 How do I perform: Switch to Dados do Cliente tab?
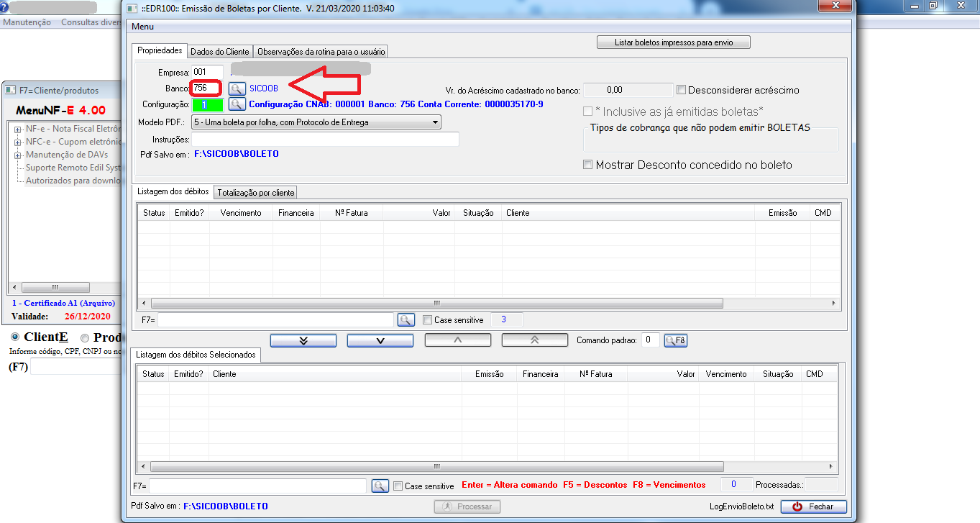coord(219,52)
